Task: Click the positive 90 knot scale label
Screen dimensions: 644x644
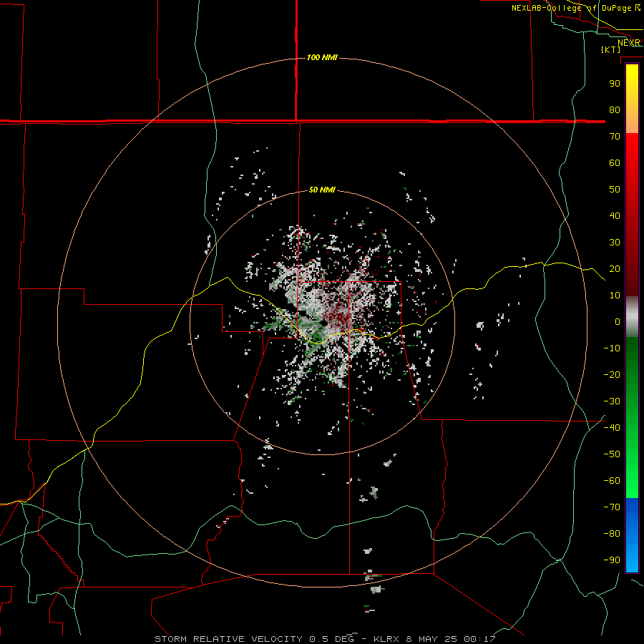Action: coord(615,84)
